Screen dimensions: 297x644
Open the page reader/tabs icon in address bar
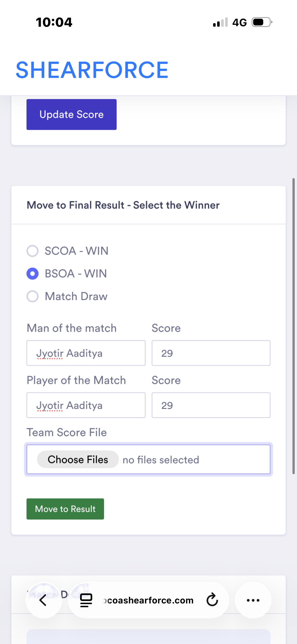[x=86, y=600]
